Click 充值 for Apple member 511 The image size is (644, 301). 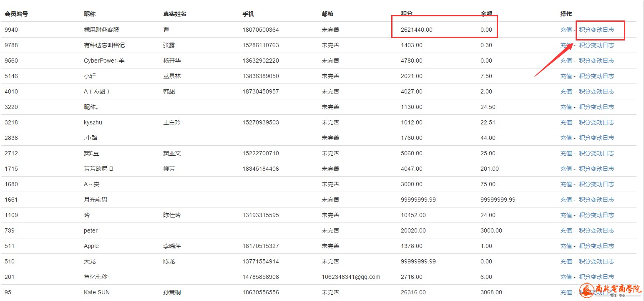[x=566, y=246]
